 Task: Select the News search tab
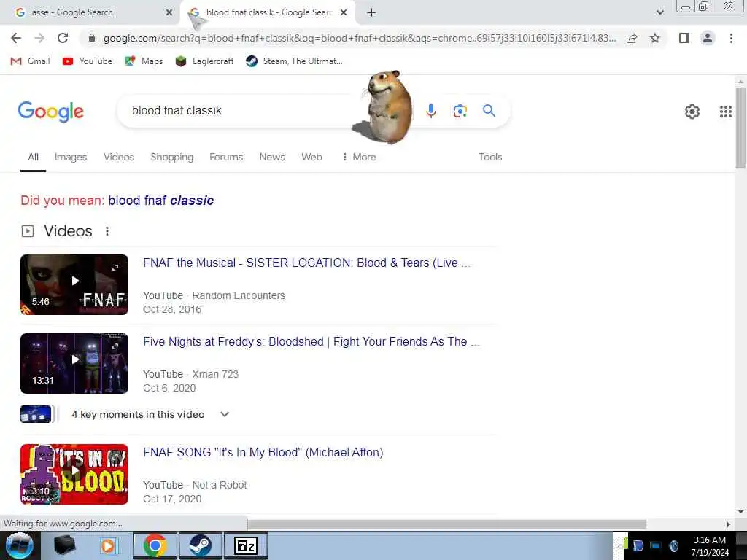pos(272,157)
